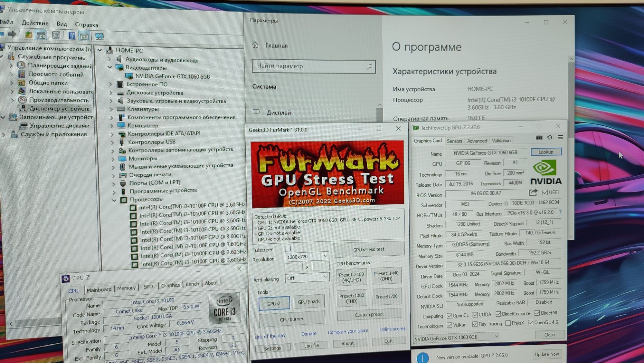
Task: Click the Home icon in Settings sidebar
Action: (x=255, y=45)
